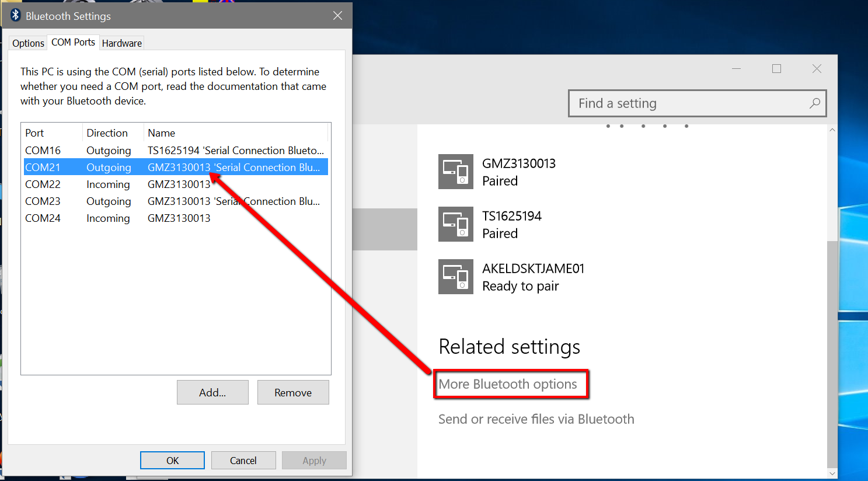
Task: Switch to the Hardware tab
Action: point(121,43)
